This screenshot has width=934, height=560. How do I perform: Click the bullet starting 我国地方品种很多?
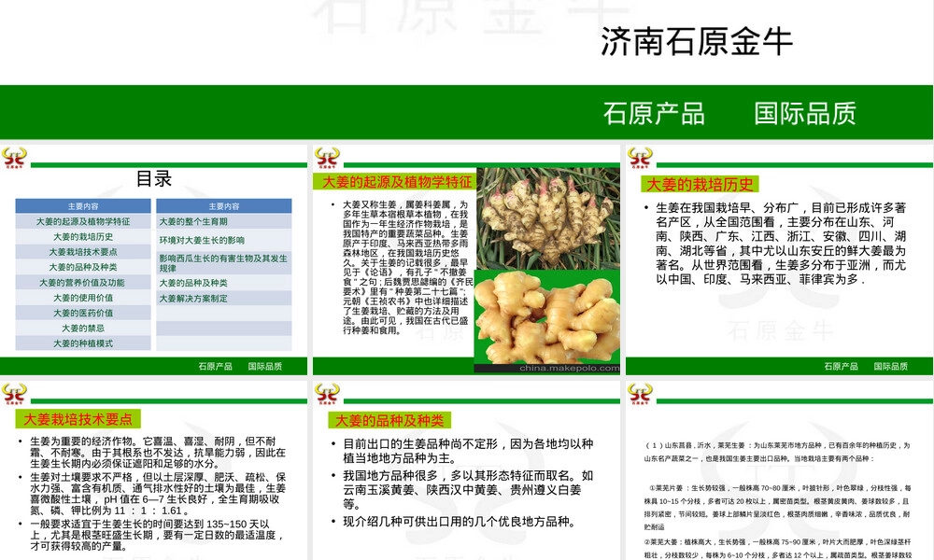468,490
